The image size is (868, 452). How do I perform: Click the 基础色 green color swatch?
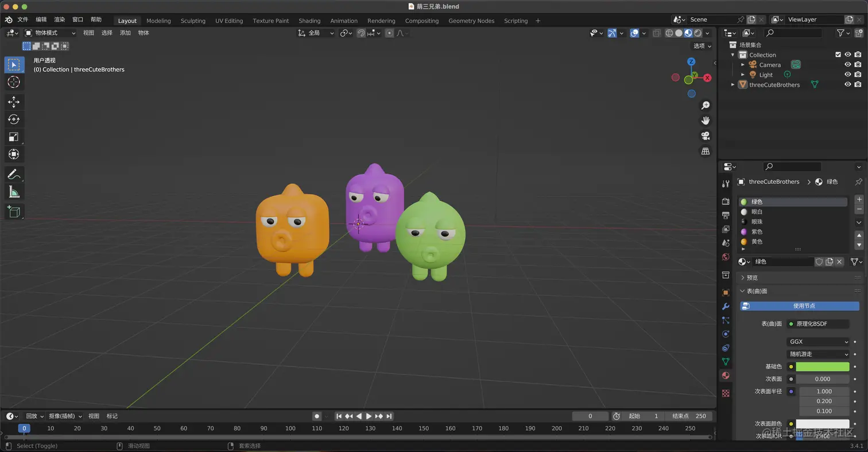click(x=823, y=366)
